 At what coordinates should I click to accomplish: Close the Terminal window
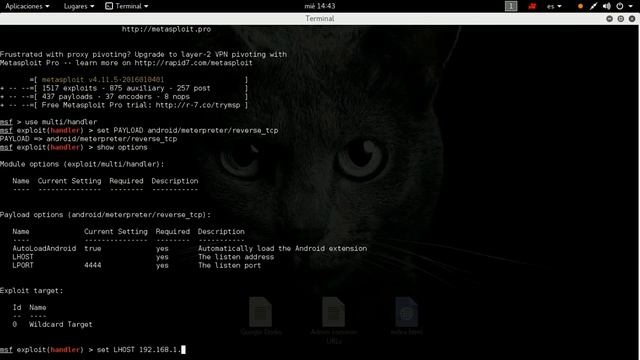click(x=632, y=19)
